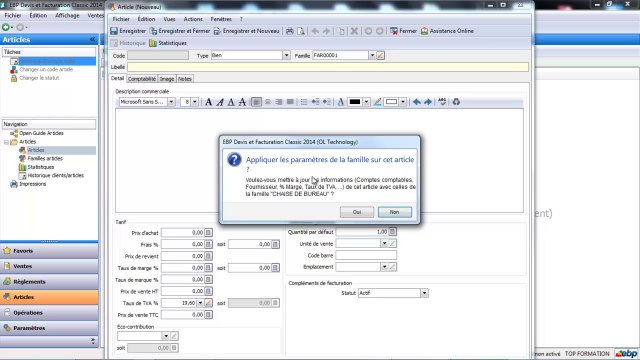Open highlight color dropdown arrow
Viewport: 640px width, 360px height.
click(x=403, y=102)
